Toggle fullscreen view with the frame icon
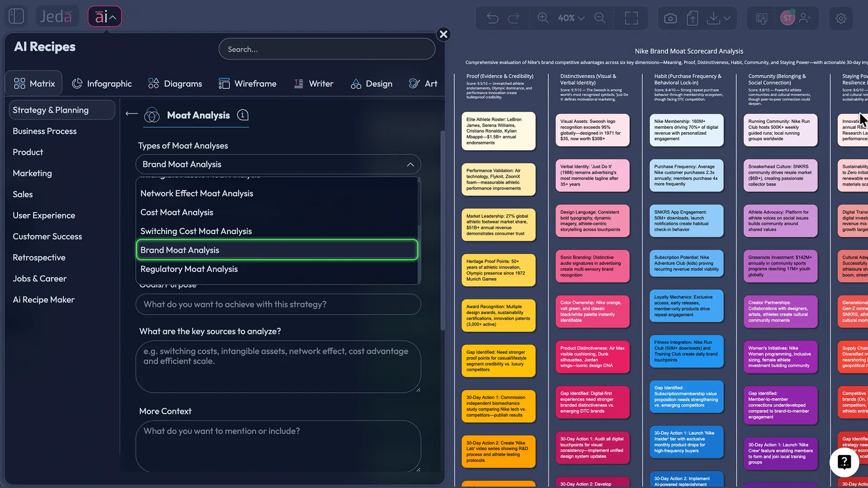This screenshot has height=488, width=868. [631, 18]
